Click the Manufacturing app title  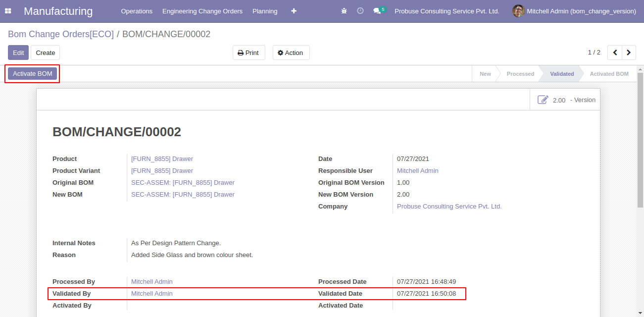coord(58,11)
